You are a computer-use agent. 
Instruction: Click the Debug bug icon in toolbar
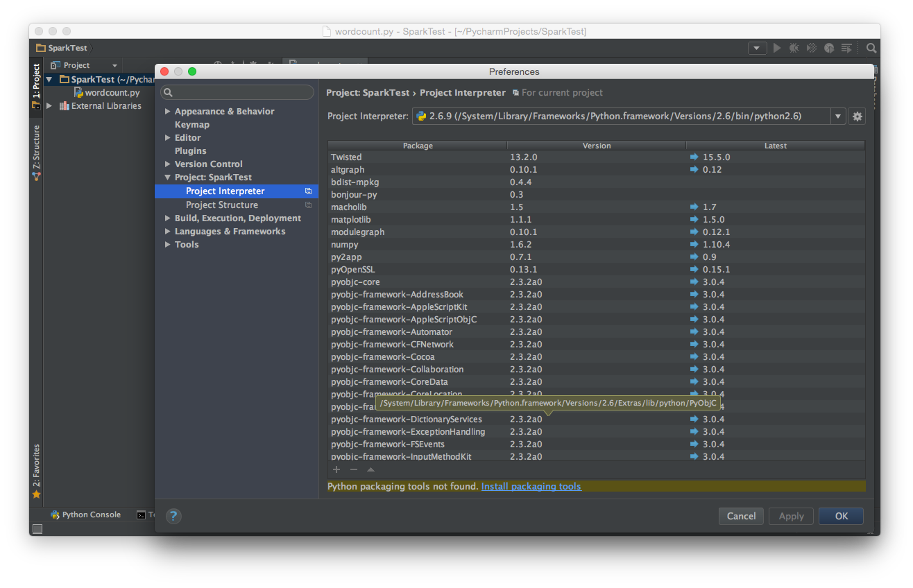[x=794, y=48]
